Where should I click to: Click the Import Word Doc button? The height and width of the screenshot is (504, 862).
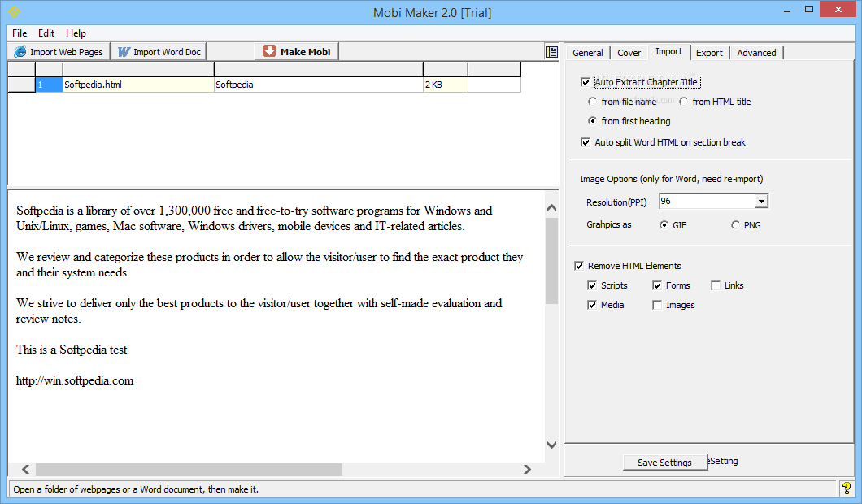[x=159, y=52]
